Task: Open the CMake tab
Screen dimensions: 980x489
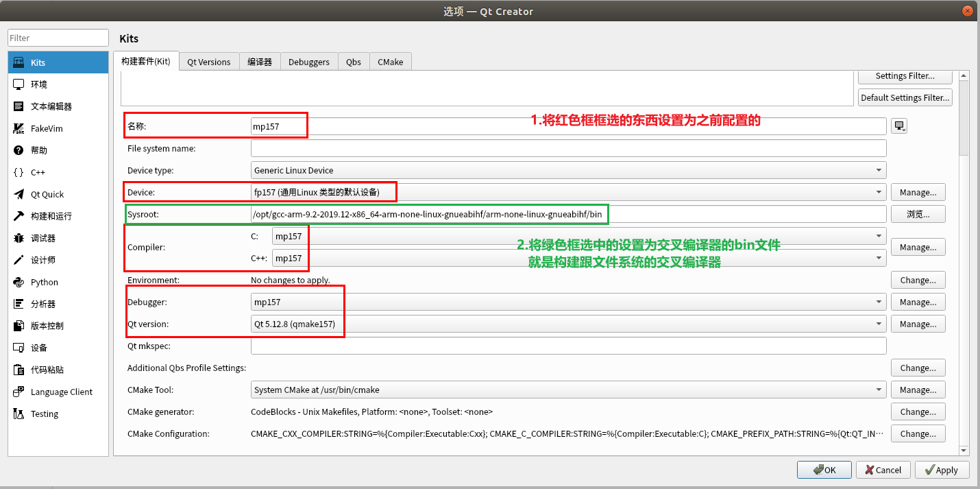Action: [390, 62]
